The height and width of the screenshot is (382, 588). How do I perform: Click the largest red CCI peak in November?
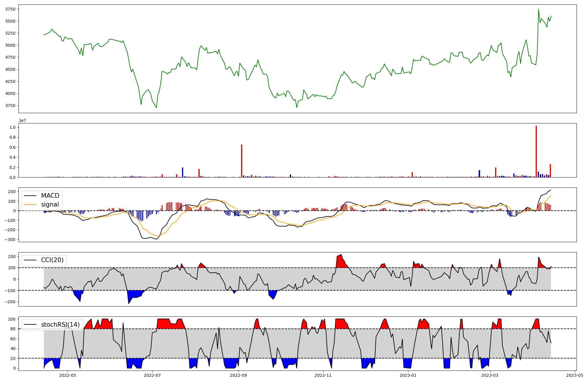pos(340,260)
